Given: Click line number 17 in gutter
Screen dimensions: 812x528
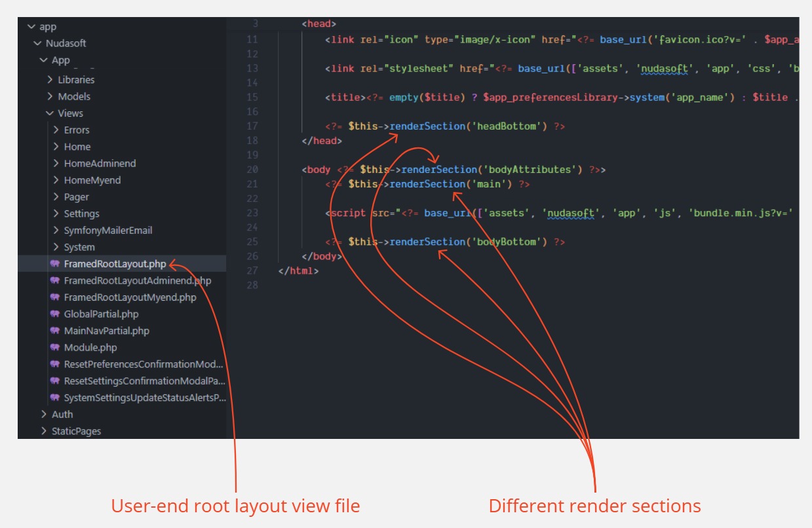Looking at the screenshot, I should click(x=252, y=126).
